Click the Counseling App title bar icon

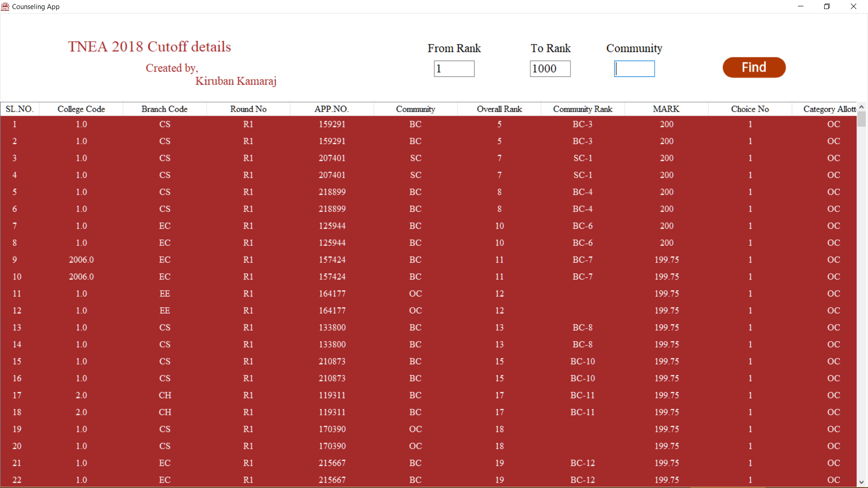click(5, 6)
